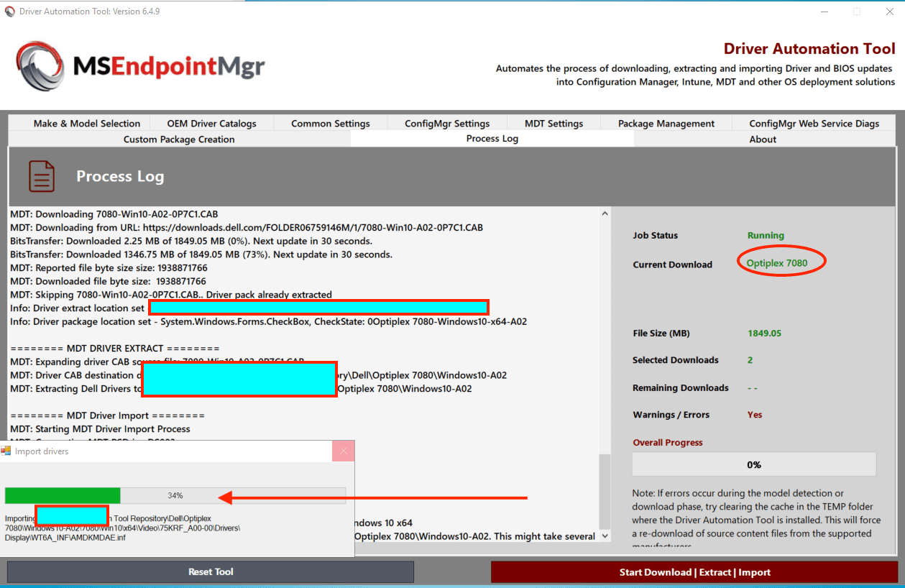Click log scrollbar up arrow
This screenshot has height=588, width=905.
pyautogui.click(x=605, y=213)
